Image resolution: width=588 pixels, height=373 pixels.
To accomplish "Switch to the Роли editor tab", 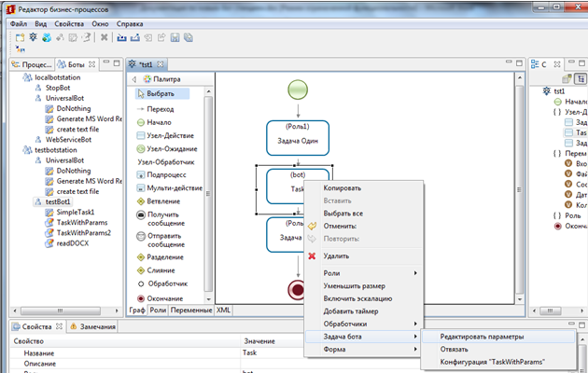I will point(158,311).
